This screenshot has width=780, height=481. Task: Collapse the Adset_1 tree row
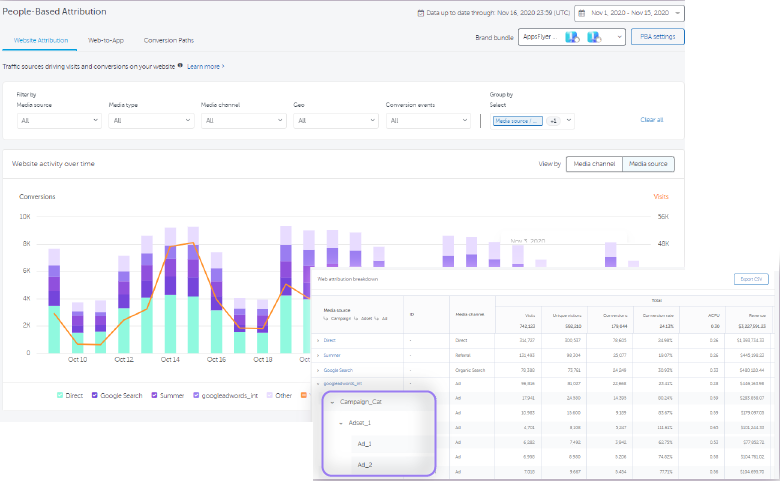coord(341,423)
